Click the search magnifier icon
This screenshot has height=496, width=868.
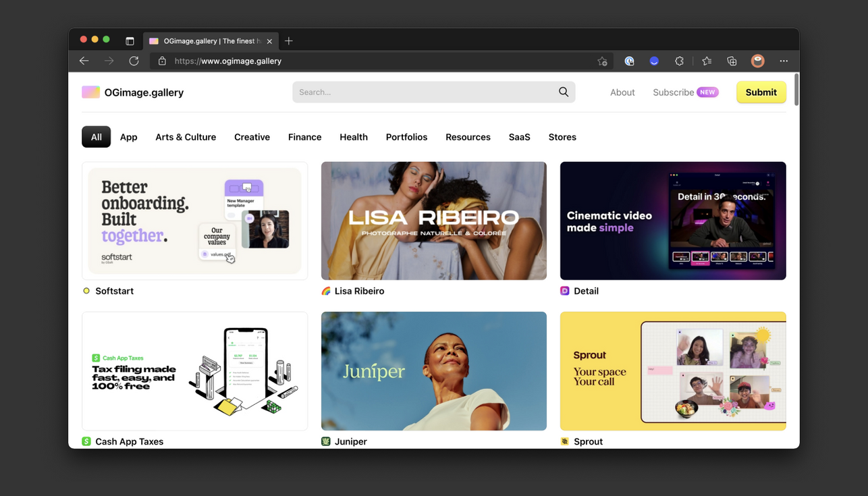point(564,92)
